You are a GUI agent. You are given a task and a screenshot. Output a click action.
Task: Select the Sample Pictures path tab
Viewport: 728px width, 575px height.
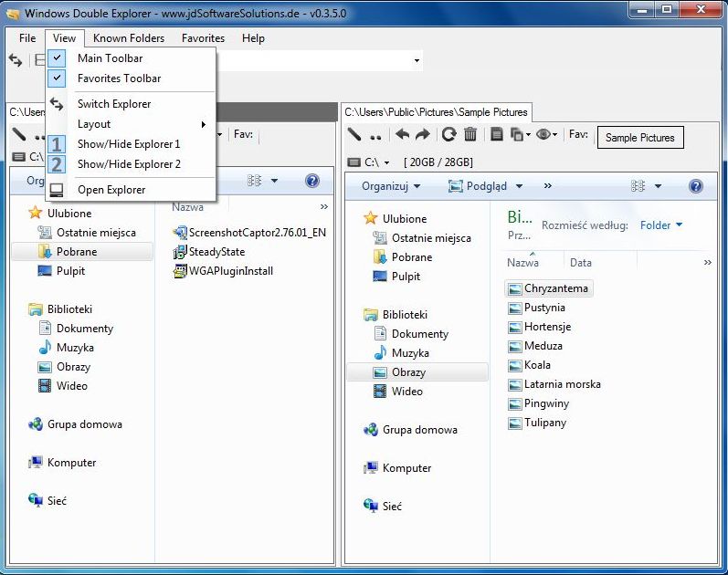tap(436, 112)
